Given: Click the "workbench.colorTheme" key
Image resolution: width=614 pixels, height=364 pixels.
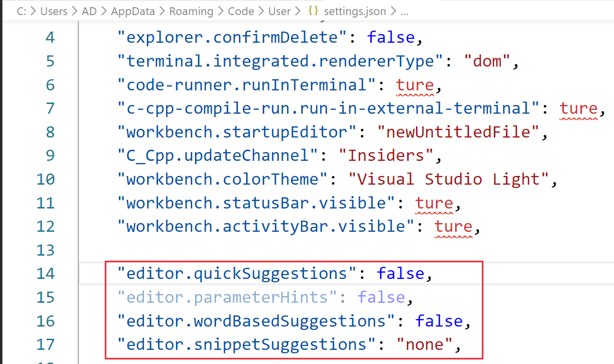Looking at the screenshot, I should click(x=223, y=179).
